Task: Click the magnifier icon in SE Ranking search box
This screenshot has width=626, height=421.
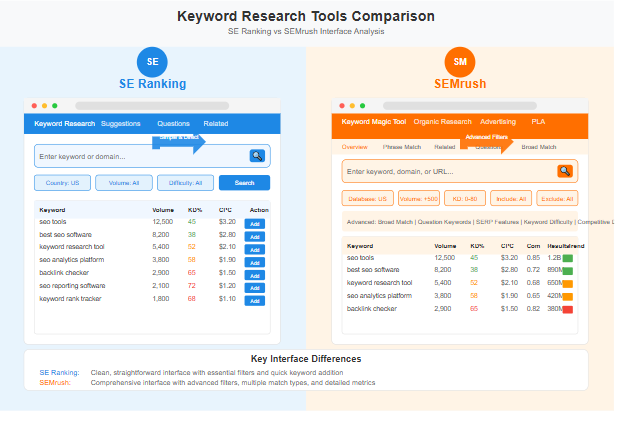Action: [x=257, y=156]
